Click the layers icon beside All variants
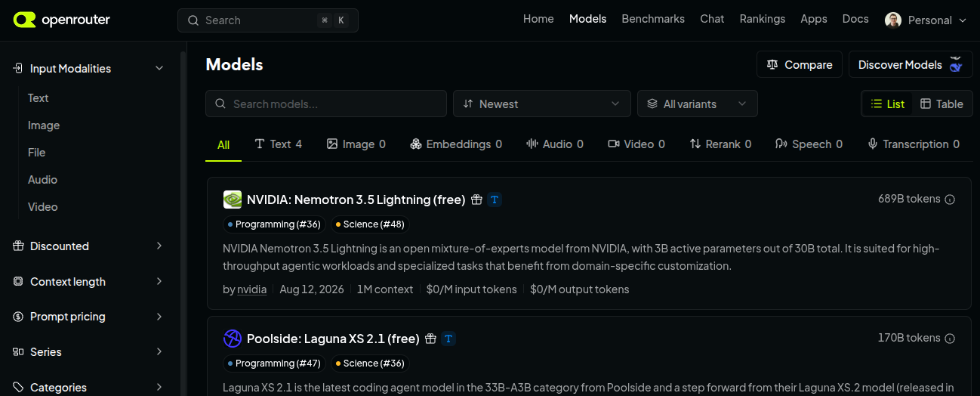 pos(652,104)
